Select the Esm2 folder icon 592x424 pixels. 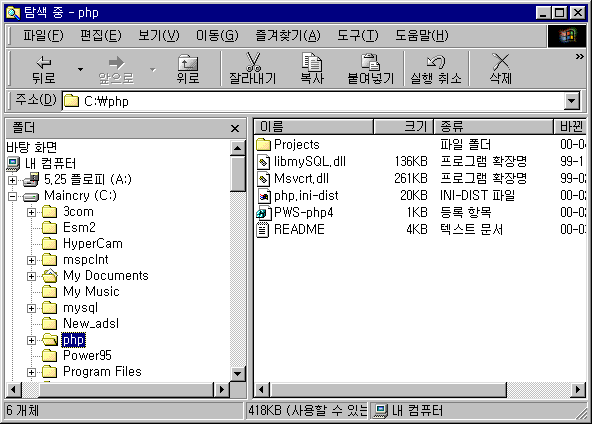[49, 227]
